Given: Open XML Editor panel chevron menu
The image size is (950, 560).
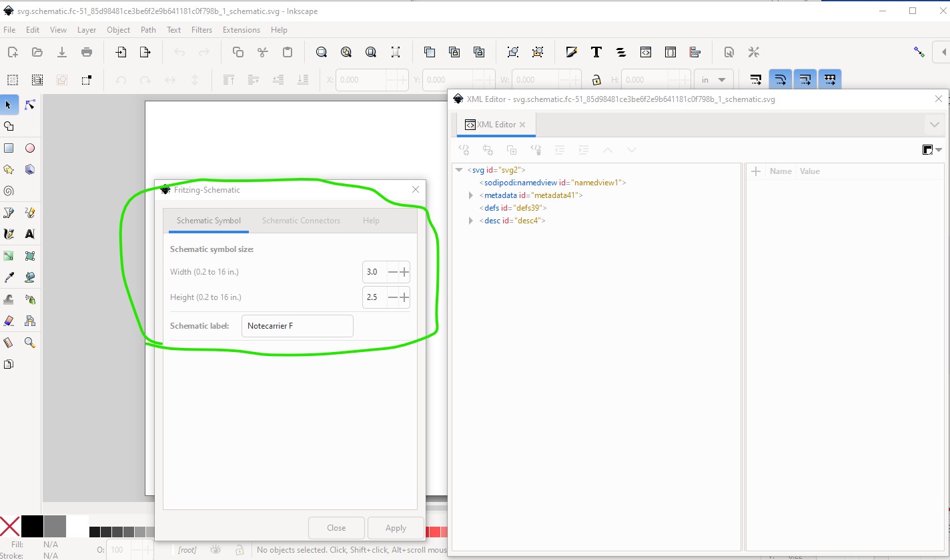Looking at the screenshot, I should click(934, 125).
